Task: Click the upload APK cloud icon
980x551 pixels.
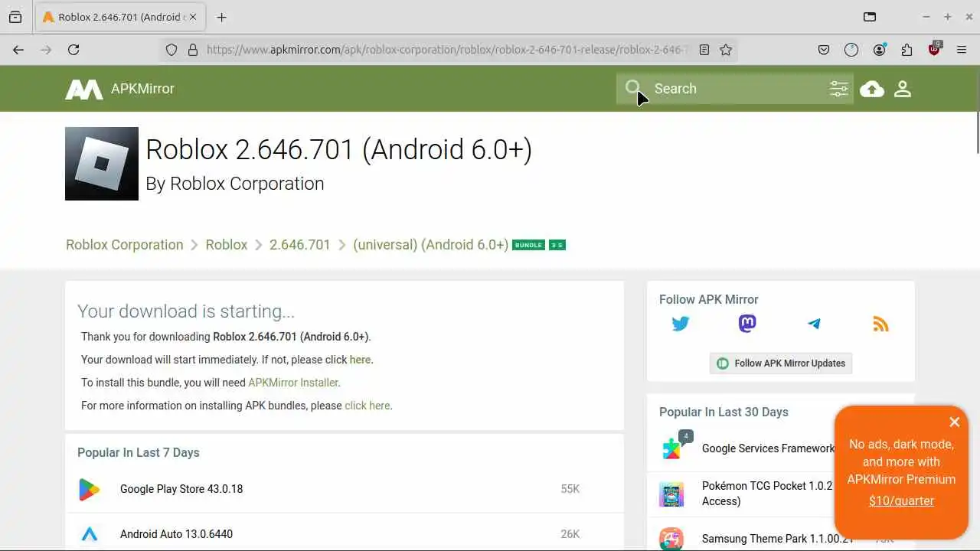Action: point(872,89)
